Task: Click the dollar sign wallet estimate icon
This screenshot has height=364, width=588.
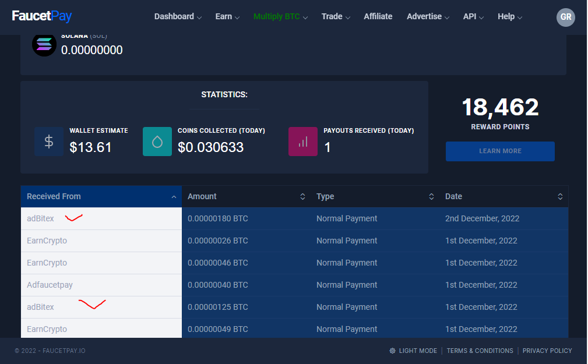Action: pos(49,142)
